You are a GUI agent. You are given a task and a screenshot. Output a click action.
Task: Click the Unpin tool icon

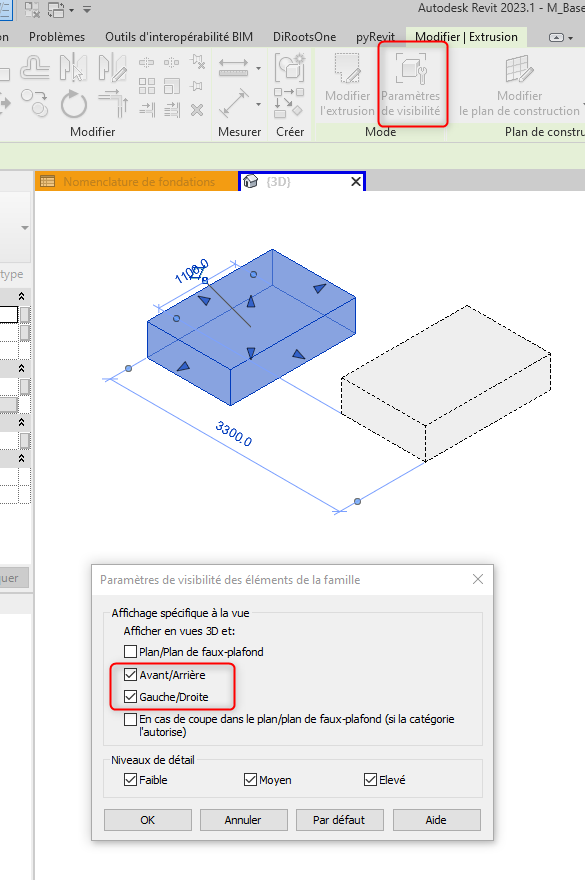[x=197, y=62]
